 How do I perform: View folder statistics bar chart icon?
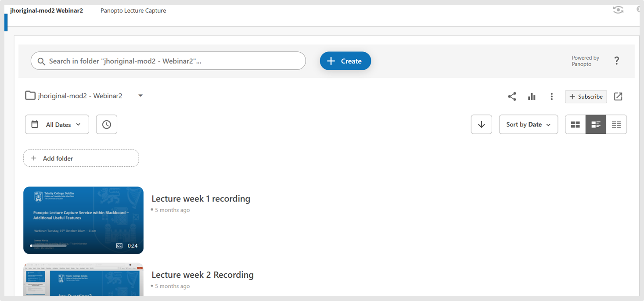[532, 97]
